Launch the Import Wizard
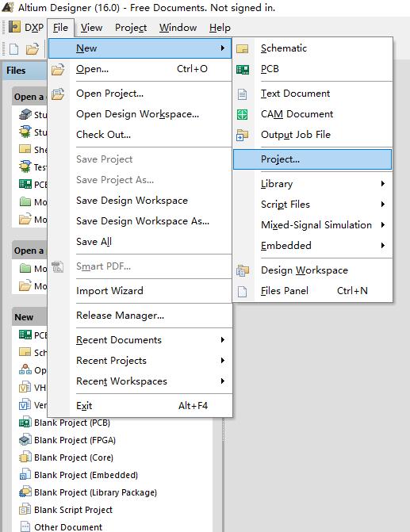Viewport: 410px width, 532px height. pos(140,291)
